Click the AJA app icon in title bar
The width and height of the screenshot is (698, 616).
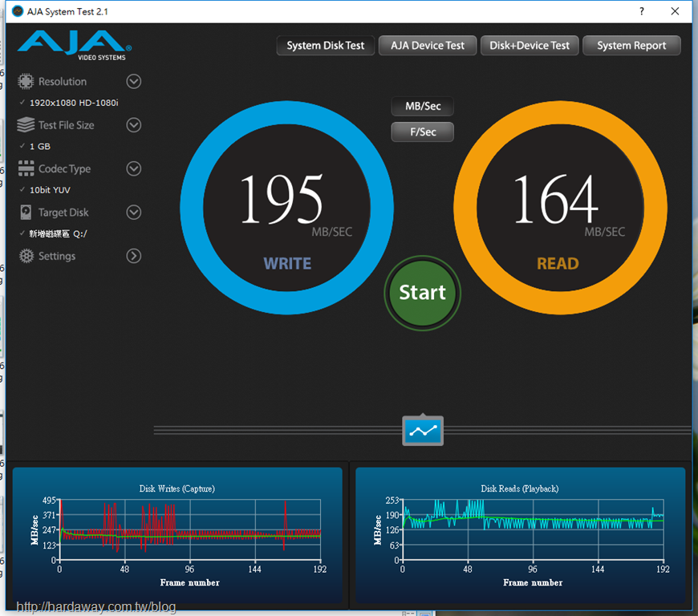[18, 11]
